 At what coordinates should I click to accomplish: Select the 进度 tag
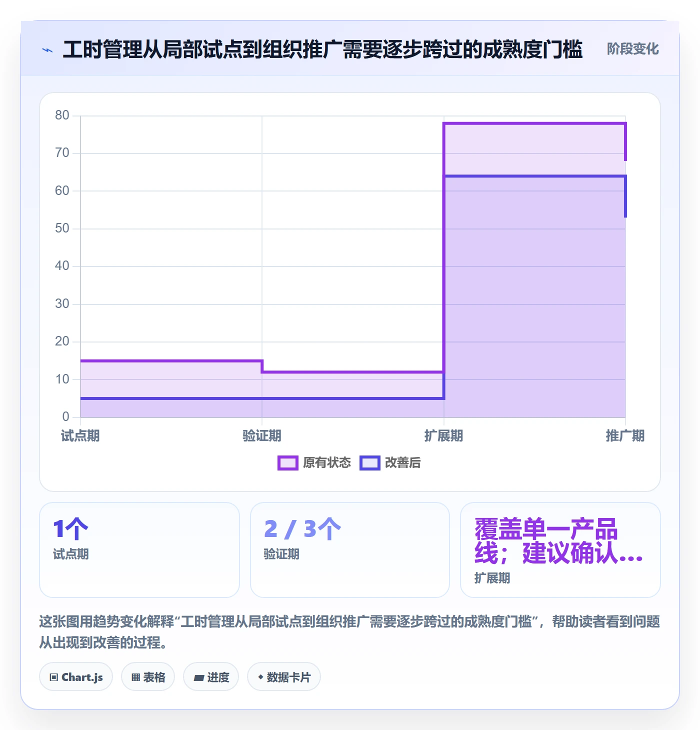[x=211, y=677]
